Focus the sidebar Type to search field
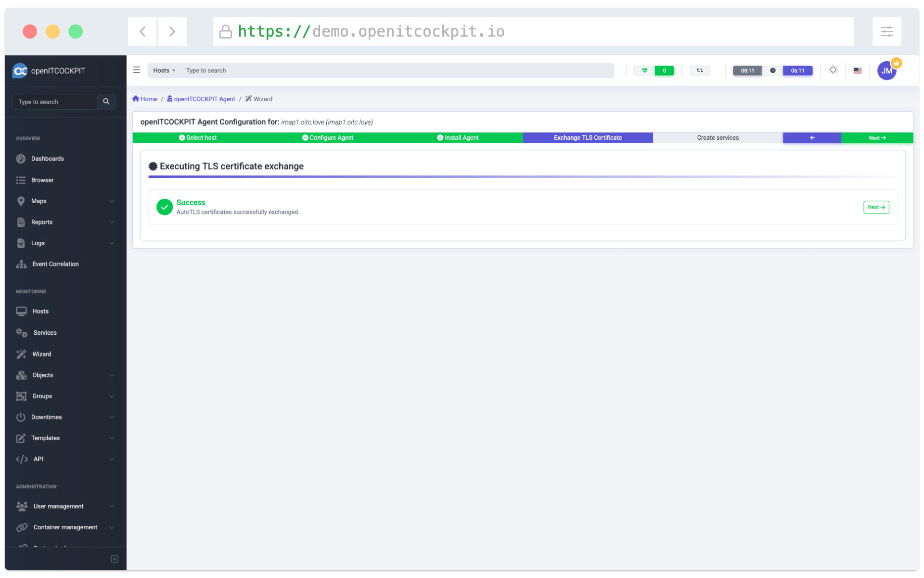Screen dimensions: 924x578 55,102
